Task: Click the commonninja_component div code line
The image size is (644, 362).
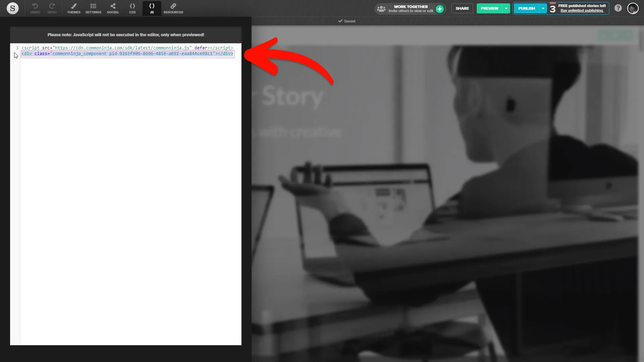Action: [x=127, y=54]
